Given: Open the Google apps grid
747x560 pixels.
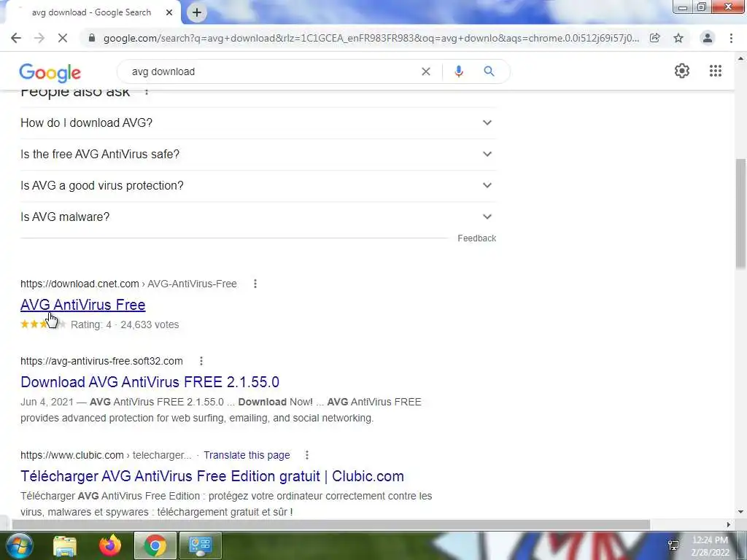Looking at the screenshot, I should pyautogui.click(x=715, y=71).
